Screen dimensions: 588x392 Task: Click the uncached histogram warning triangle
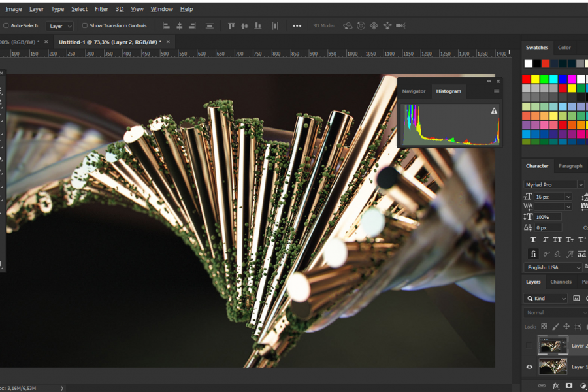pyautogui.click(x=494, y=111)
